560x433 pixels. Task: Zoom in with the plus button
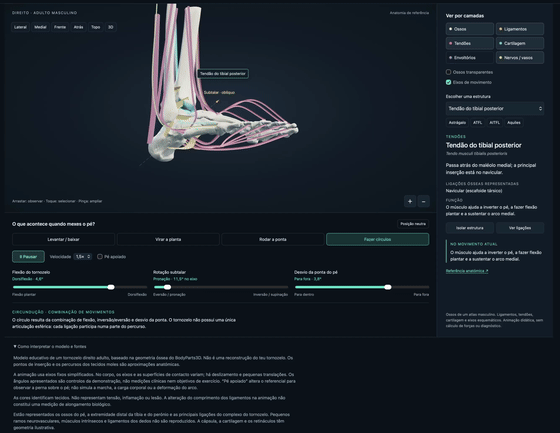pyautogui.click(x=410, y=201)
